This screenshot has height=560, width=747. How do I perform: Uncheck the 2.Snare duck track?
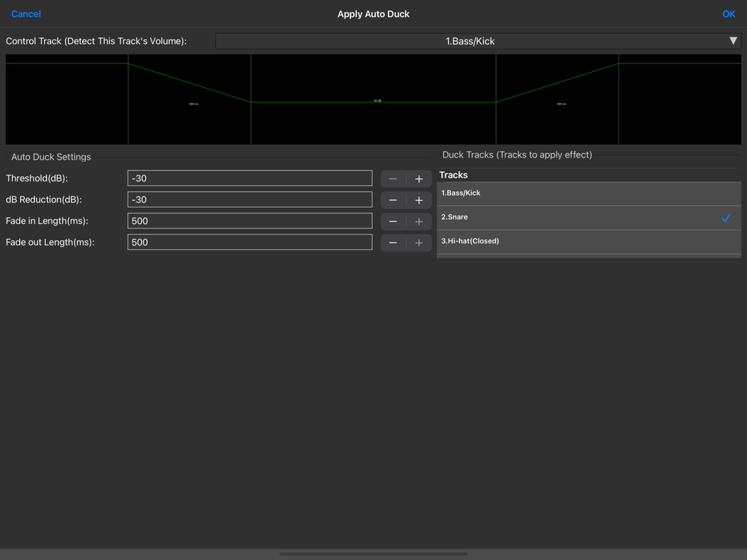(x=589, y=217)
